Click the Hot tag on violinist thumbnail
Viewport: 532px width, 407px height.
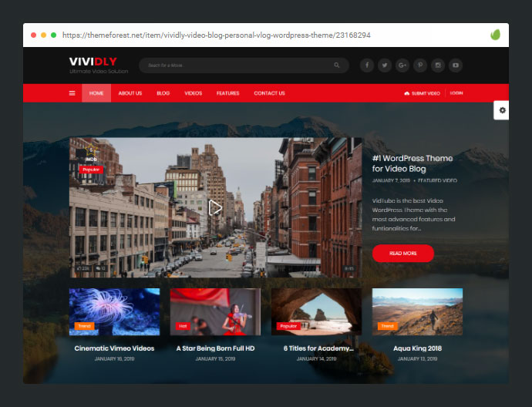183,326
